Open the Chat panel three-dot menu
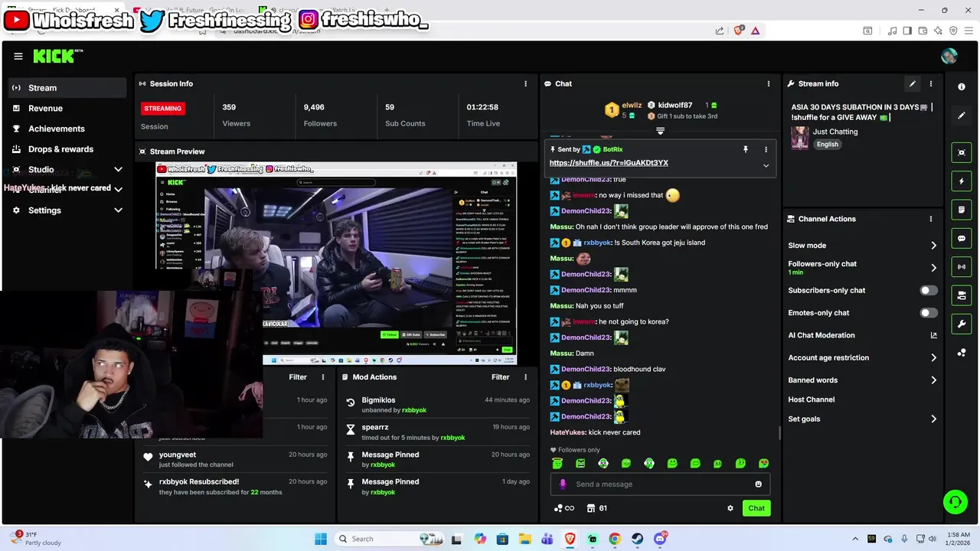Viewport: 980px width, 551px height. point(769,83)
